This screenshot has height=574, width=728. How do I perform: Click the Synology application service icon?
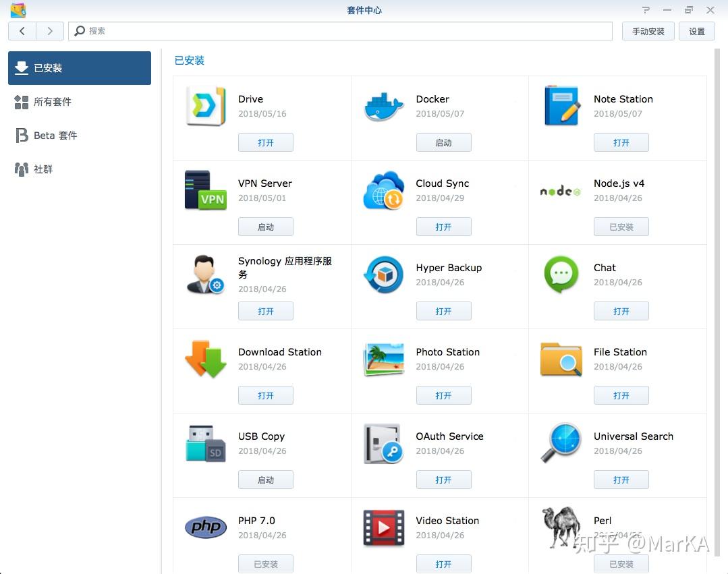click(205, 275)
